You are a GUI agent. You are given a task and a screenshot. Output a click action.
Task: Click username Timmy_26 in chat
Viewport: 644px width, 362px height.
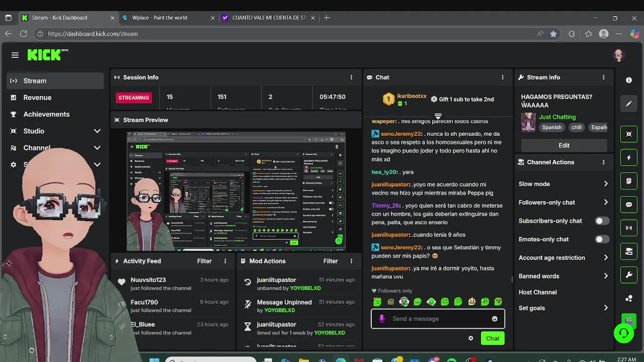pos(385,206)
